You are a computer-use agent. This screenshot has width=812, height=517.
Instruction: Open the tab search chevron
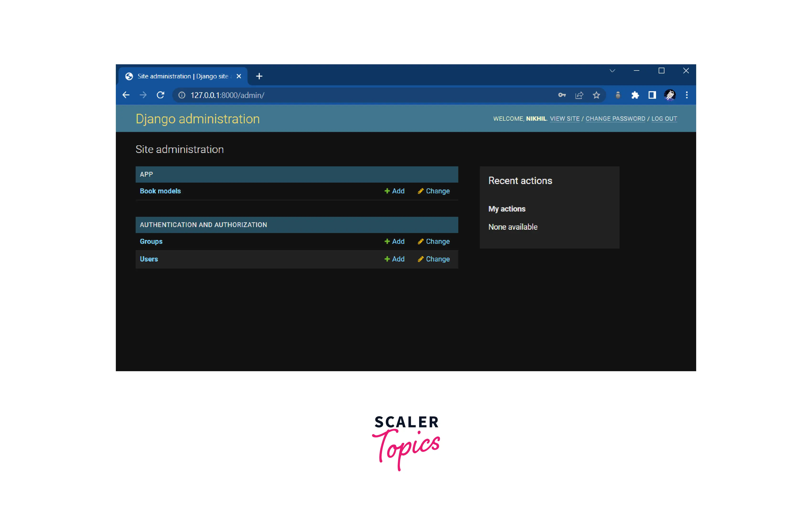click(x=612, y=71)
